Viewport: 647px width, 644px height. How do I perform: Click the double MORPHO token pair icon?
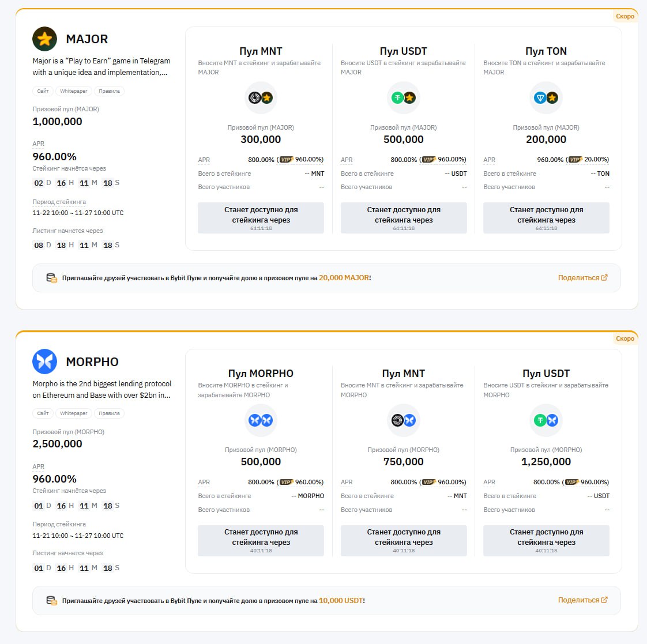pyautogui.click(x=261, y=420)
